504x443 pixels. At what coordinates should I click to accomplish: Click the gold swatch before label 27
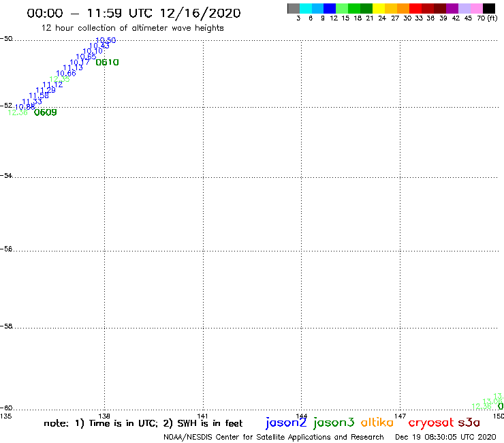point(391,8)
